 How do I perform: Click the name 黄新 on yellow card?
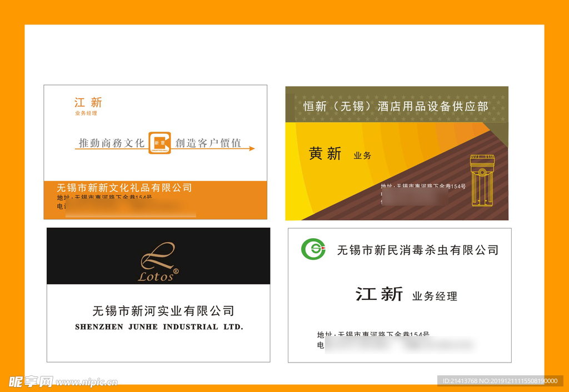pyautogui.click(x=325, y=154)
